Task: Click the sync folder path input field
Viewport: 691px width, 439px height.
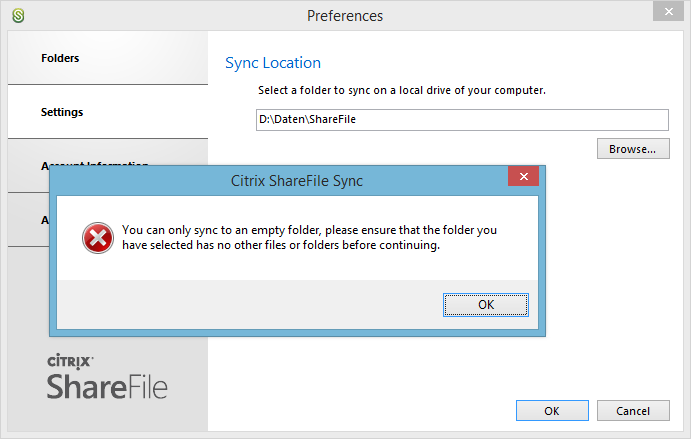Action: 462,119
